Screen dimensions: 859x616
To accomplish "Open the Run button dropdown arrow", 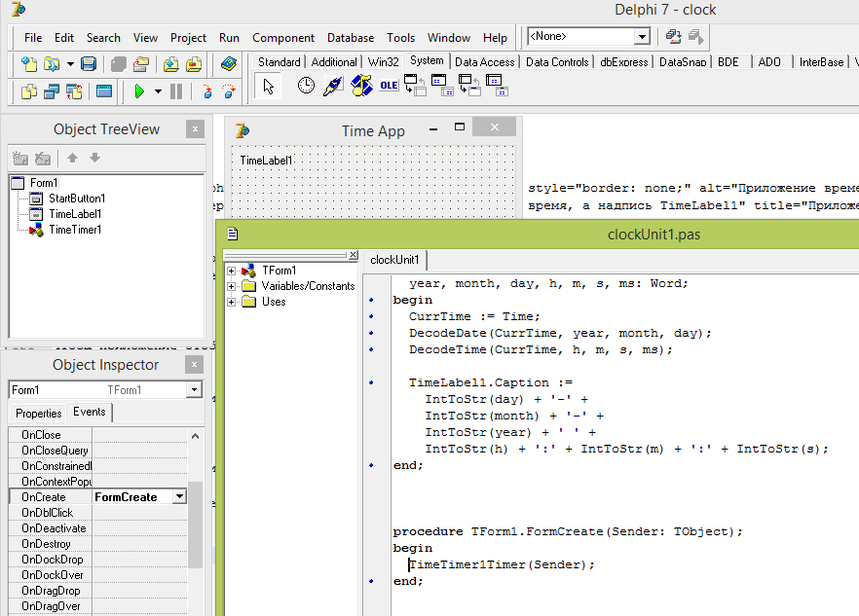I will pyautogui.click(x=158, y=91).
